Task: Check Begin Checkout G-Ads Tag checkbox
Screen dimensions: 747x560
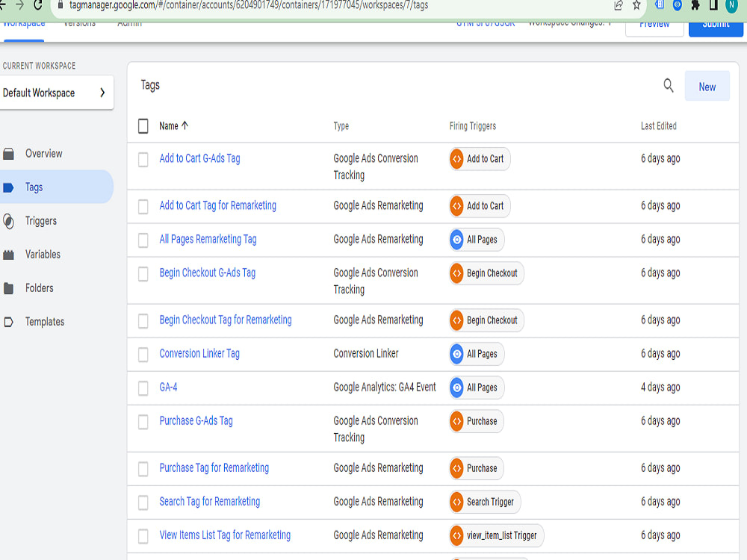Action: coord(143,274)
